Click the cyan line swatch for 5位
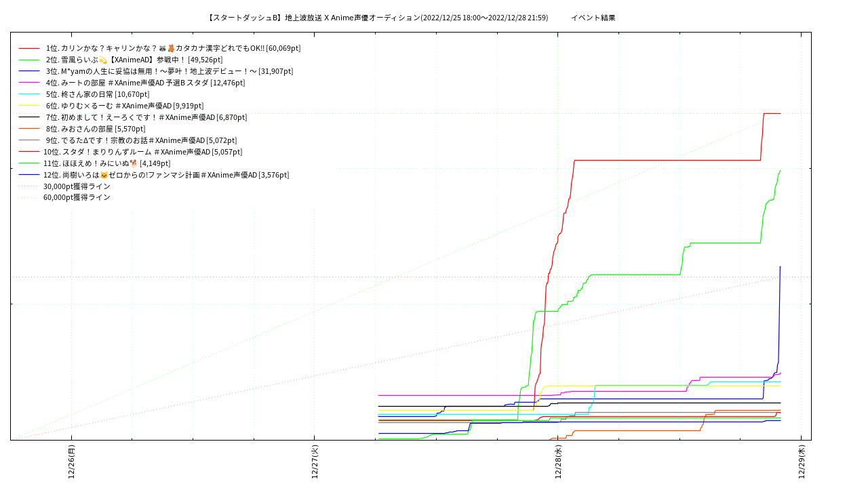Image resolution: width=868 pixels, height=488 pixels. tap(29, 94)
